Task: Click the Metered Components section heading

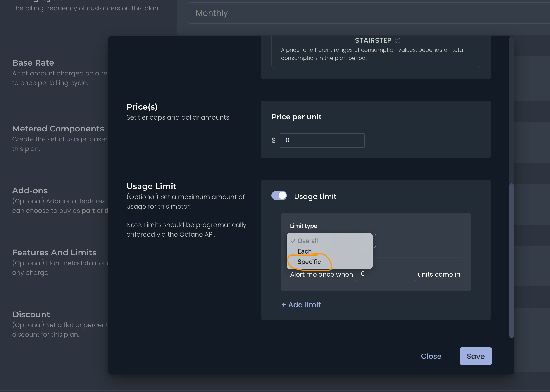Action: [58, 129]
